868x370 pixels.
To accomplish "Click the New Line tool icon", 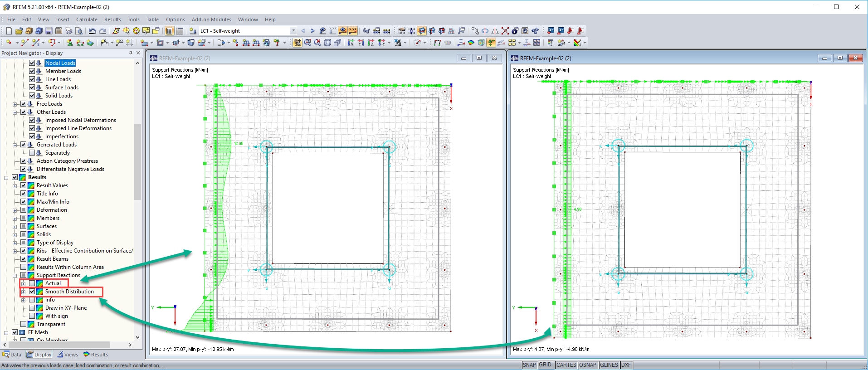I will pos(24,43).
